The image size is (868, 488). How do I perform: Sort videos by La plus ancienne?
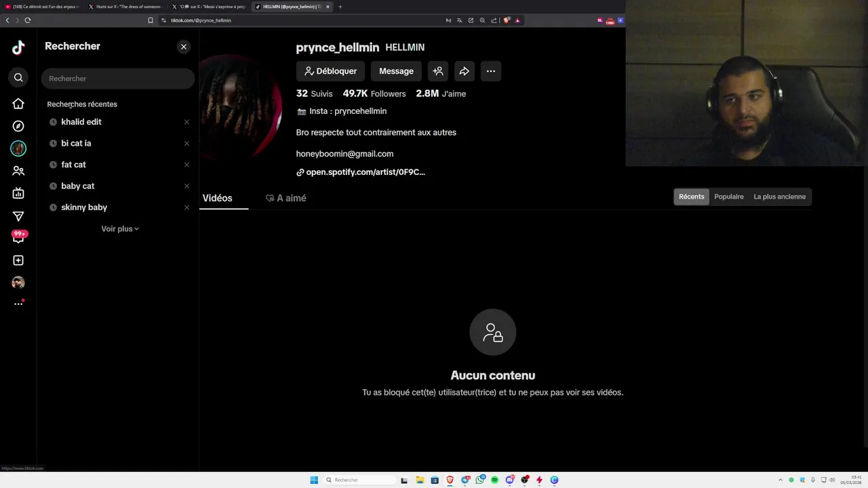(x=780, y=197)
